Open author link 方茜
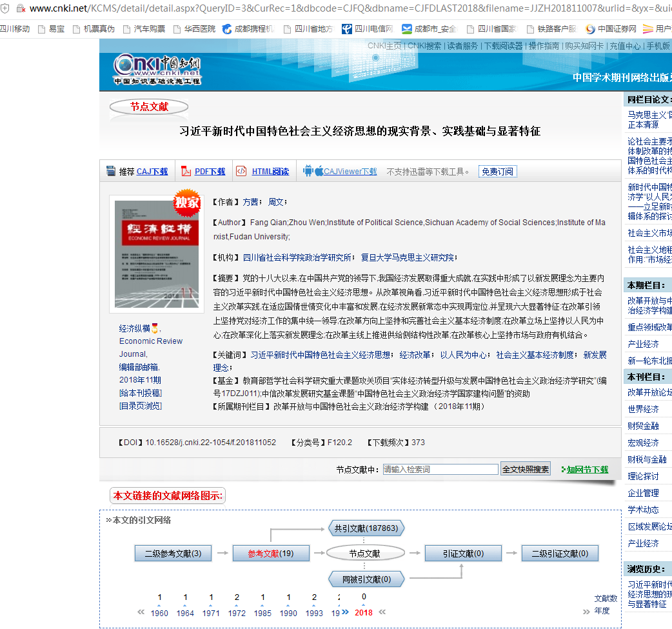Image resolution: width=672 pixels, height=629 pixels. tap(250, 202)
